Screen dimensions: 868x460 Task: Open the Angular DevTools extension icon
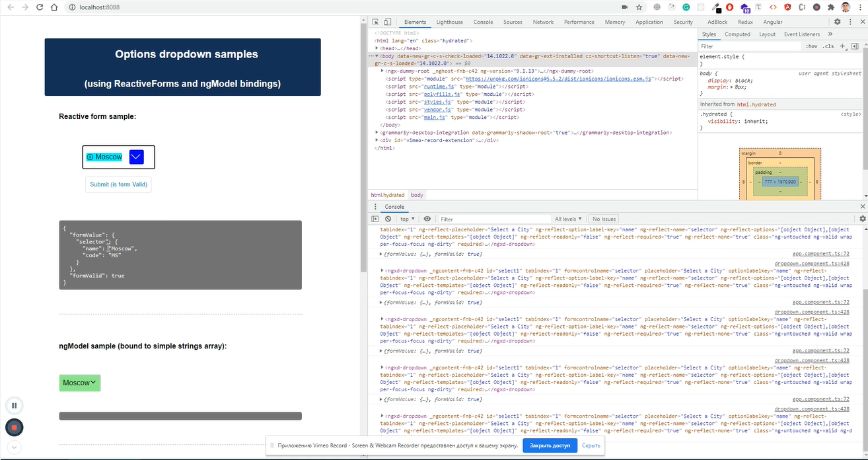[x=788, y=7]
